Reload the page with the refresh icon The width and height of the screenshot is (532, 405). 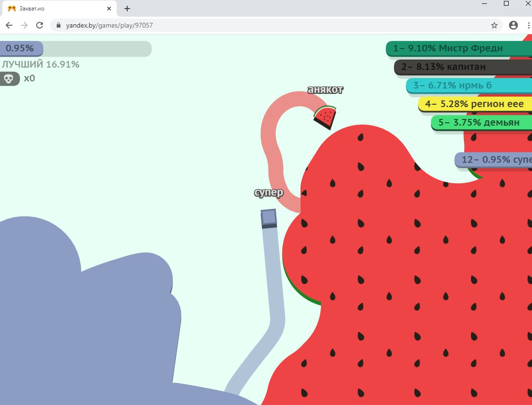40,25
